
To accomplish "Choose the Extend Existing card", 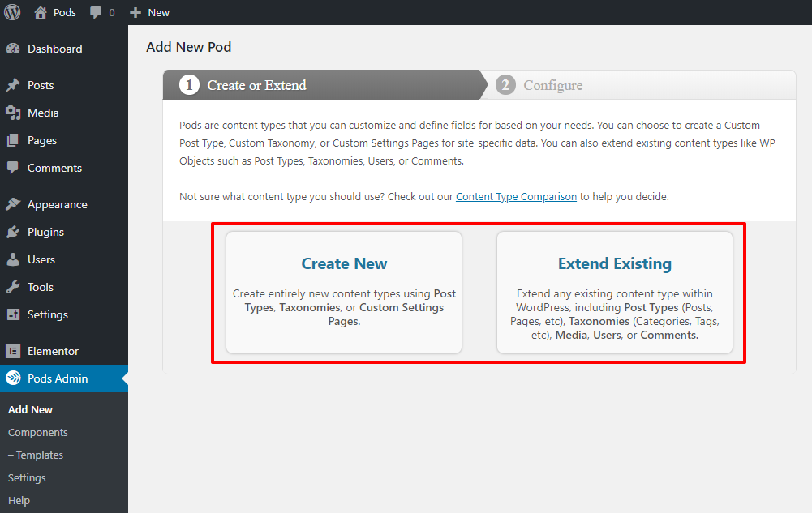I will [x=614, y=293].
